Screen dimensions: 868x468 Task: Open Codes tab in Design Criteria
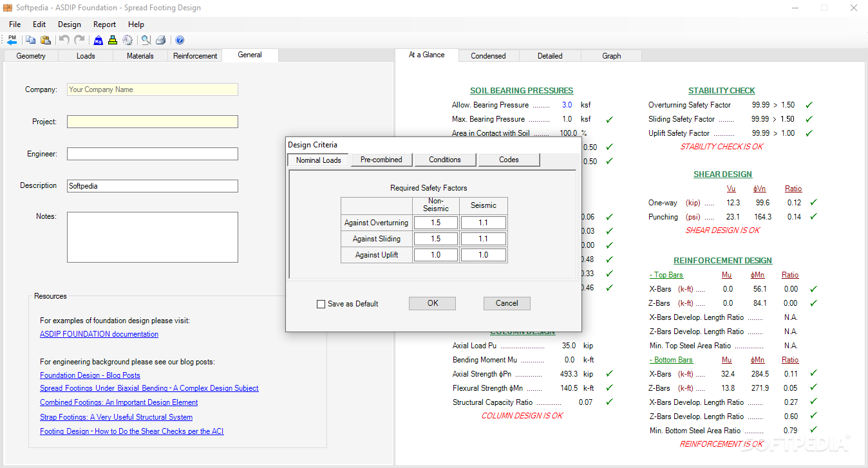pos(509,160)
